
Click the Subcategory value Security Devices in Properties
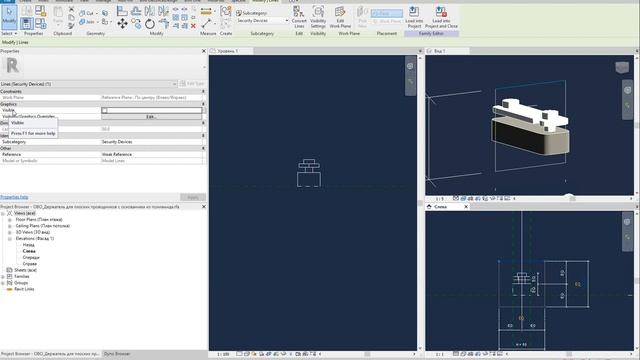click(151, 142)
